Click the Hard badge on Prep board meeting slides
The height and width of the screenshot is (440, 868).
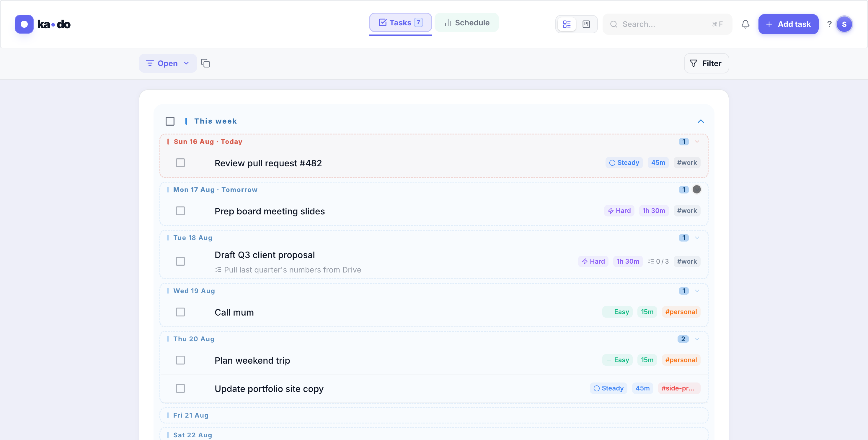click(619, 211)
